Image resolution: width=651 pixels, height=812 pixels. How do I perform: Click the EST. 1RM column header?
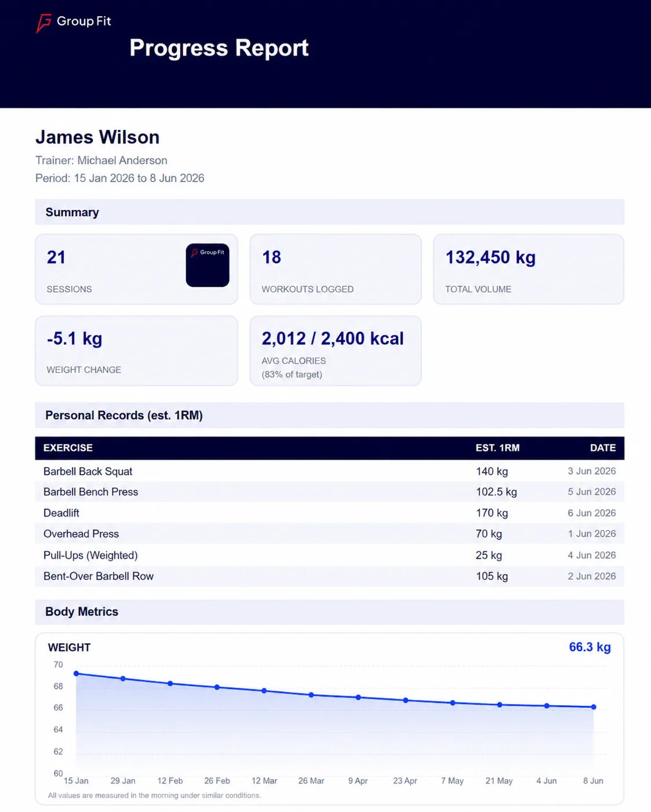[x=497, y=448]
